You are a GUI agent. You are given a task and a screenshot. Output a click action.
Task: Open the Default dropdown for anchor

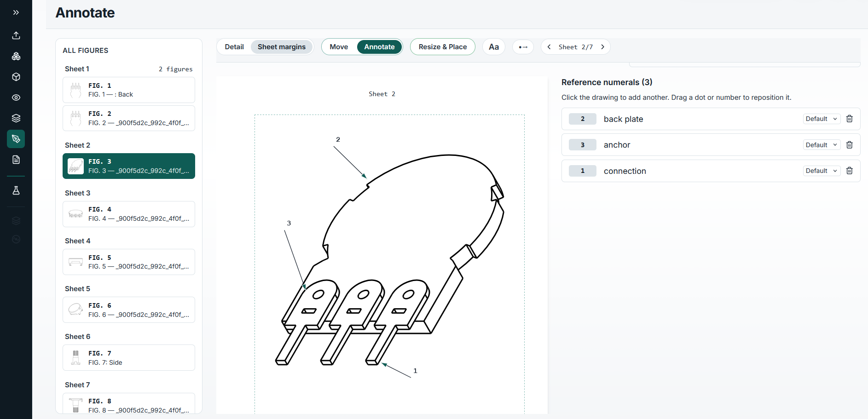[822, 145]
